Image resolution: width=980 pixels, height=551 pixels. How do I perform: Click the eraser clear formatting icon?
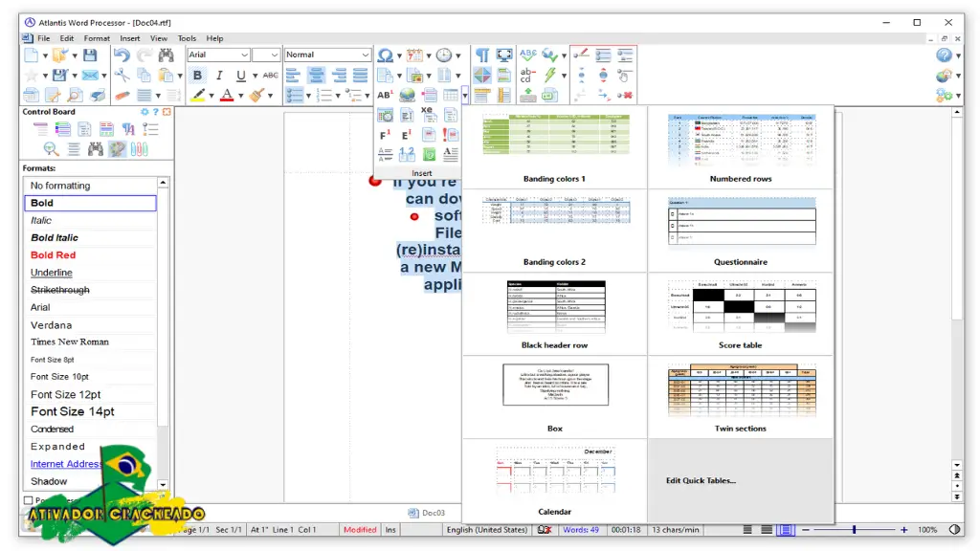122,96
